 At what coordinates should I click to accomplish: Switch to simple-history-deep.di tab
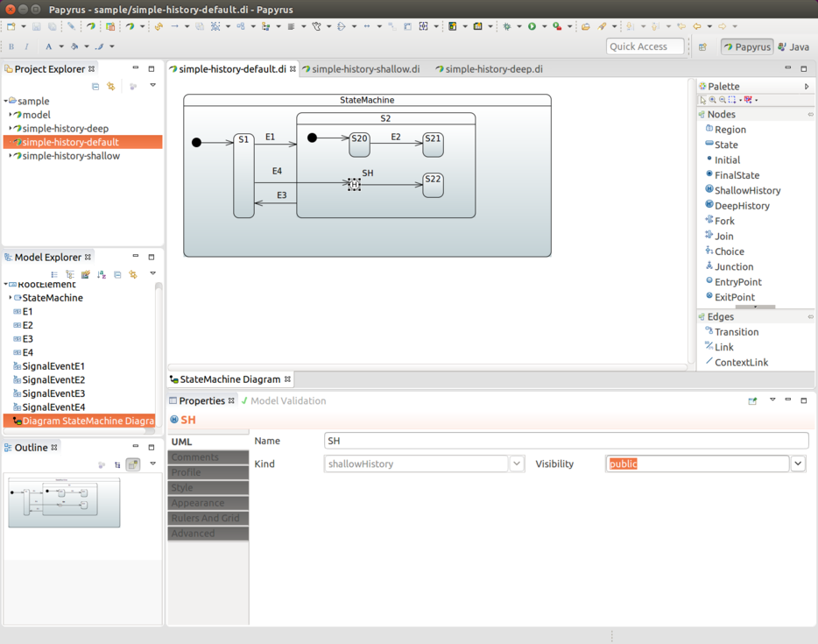[490, 69]
